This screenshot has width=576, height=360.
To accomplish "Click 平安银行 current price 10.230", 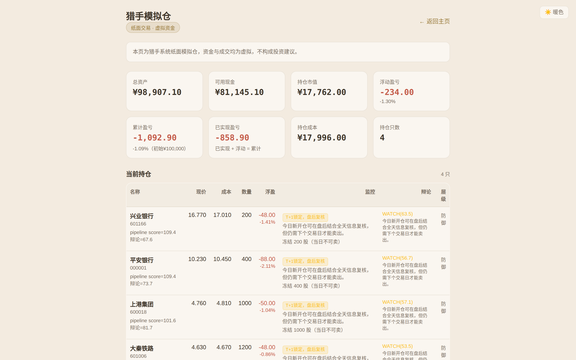I will point(197,259).
